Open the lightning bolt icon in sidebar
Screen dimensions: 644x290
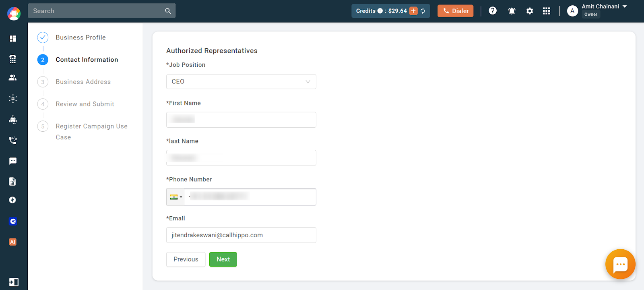coord(13,200)
